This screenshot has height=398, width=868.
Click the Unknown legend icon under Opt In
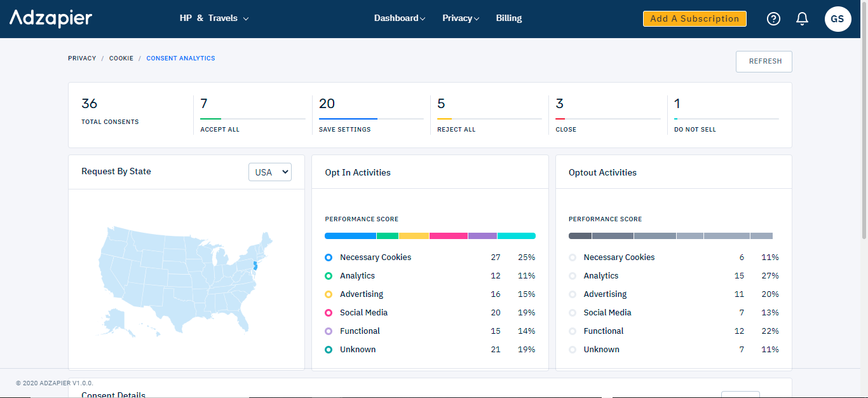coord(328,349)
